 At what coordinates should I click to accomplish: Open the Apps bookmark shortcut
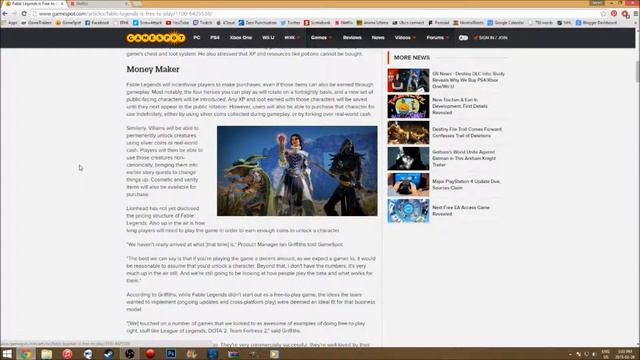(10, 23)
